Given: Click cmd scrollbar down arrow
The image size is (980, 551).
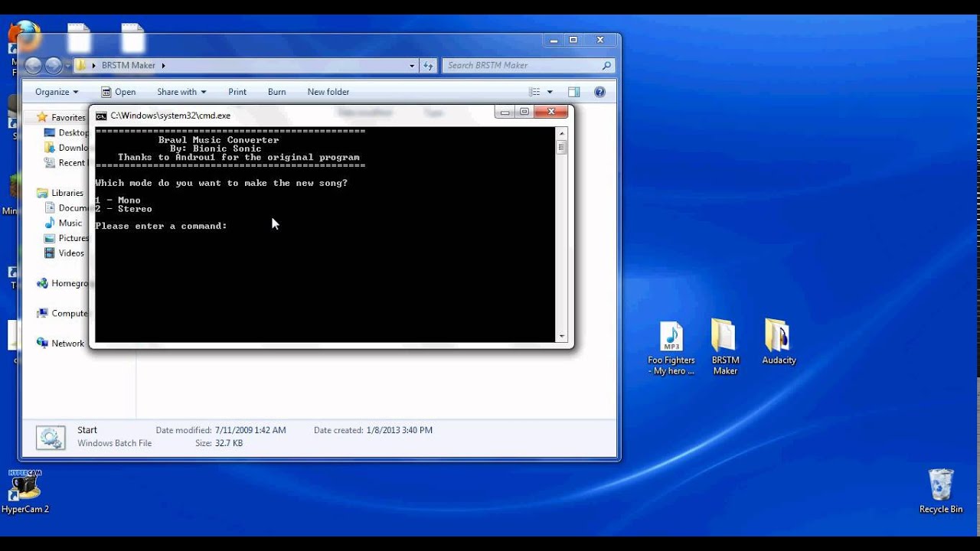Looking at the screenshot, I should tap(562, 337).
